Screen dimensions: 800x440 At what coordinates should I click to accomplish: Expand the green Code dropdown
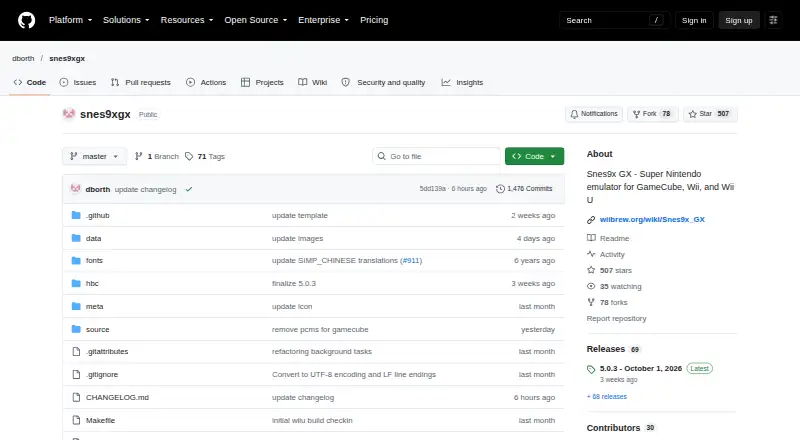coord(534,156)
